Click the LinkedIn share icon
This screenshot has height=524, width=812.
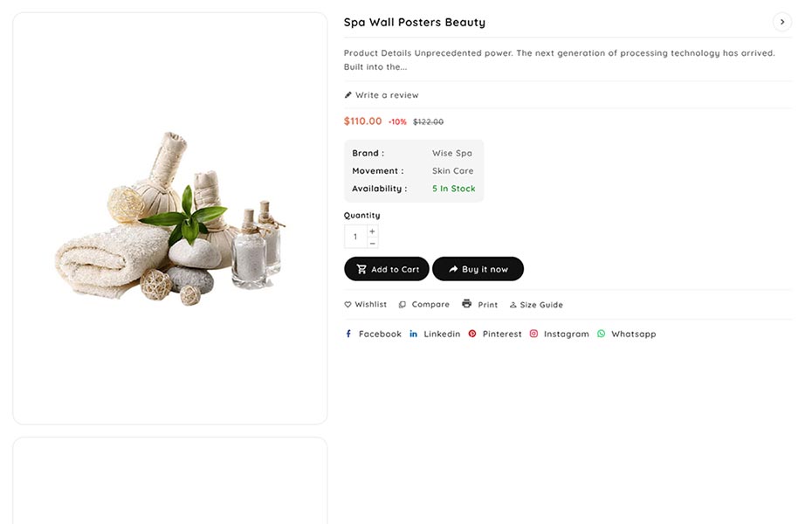[x=414, y=334]
